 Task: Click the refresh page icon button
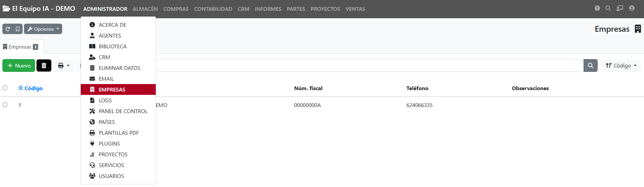click(8, 29)
